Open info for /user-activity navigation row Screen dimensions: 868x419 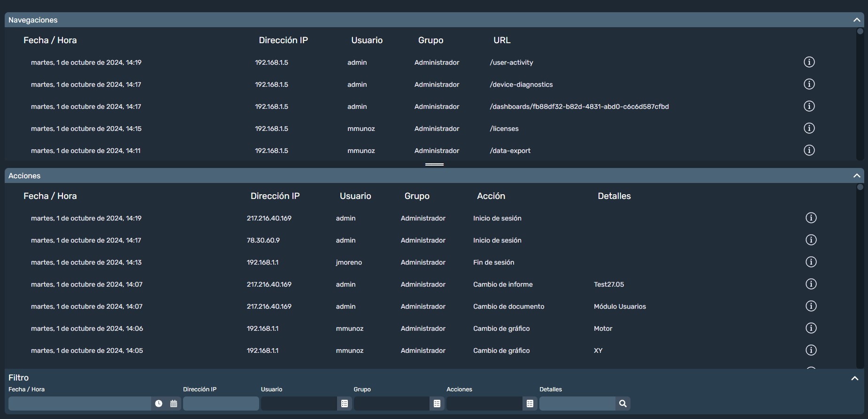[809, 62]
